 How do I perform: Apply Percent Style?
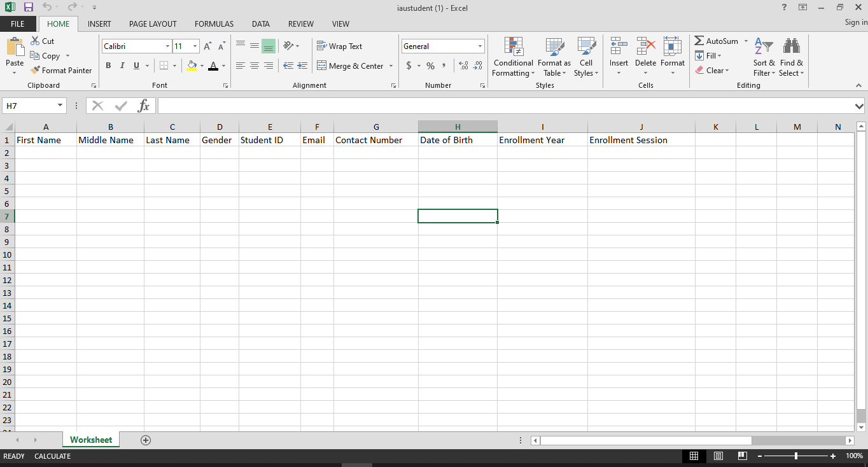[x=431, y=66]
